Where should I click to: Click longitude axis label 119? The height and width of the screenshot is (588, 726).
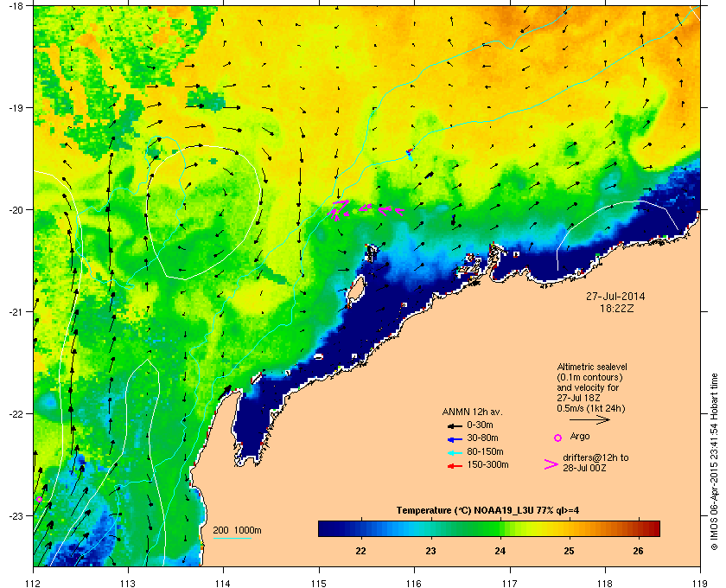point(700,583)
